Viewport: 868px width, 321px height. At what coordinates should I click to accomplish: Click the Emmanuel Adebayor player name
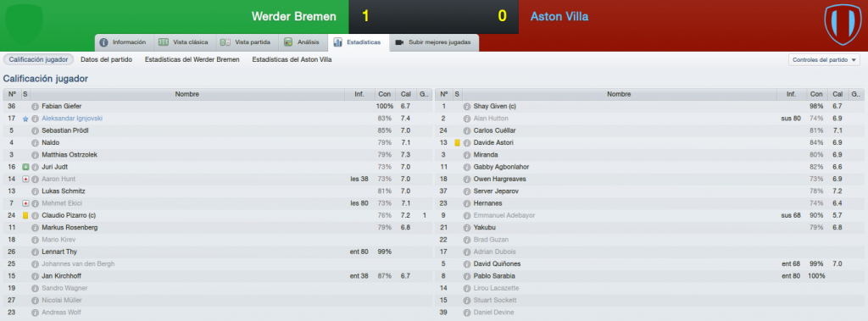pyautogui.click(x=504, y=215)
